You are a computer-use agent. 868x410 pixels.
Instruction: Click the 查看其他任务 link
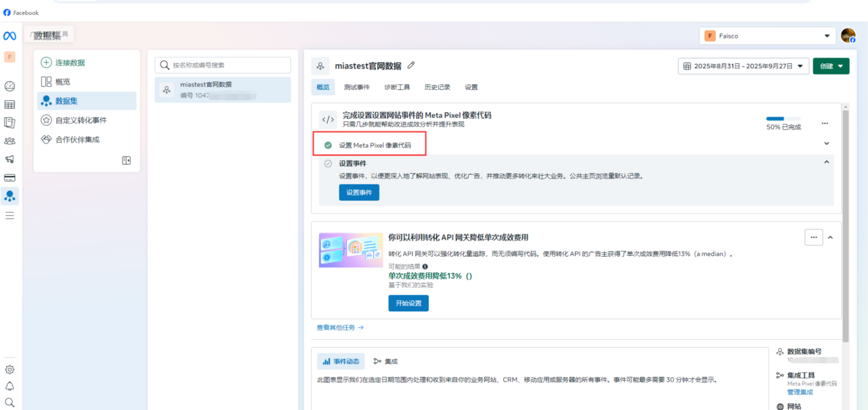point(340,328)
